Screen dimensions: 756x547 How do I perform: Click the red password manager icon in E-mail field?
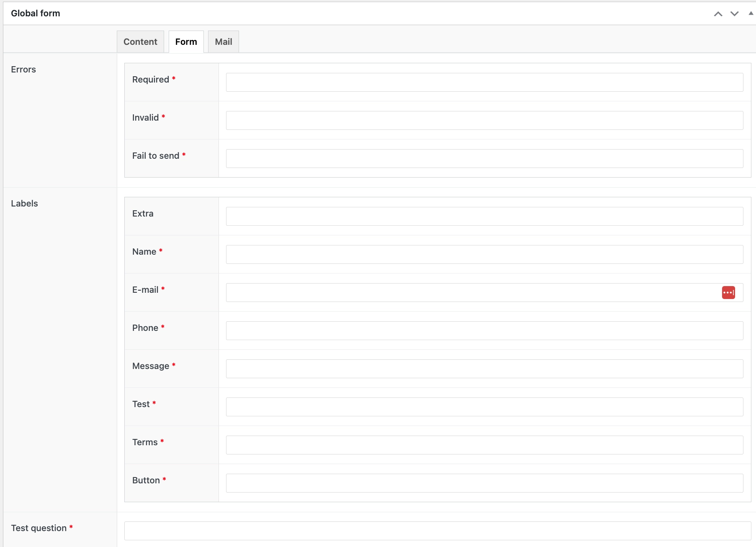(x=728, y=292)
